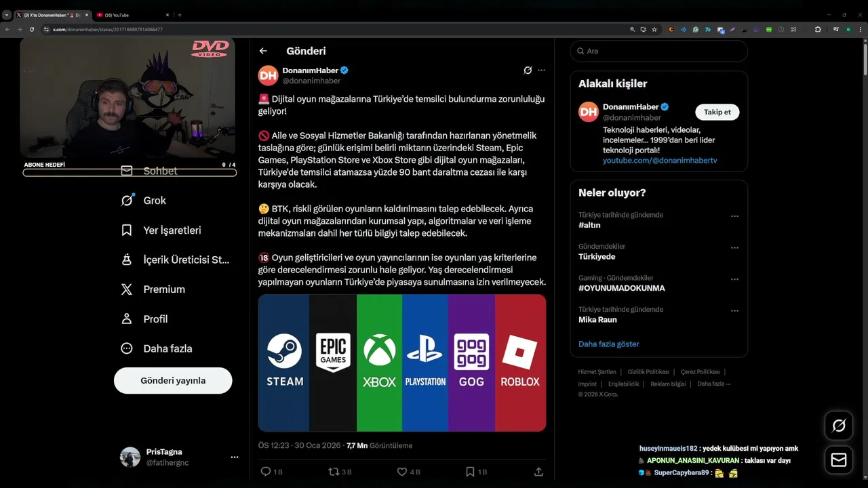Open more options for Türkiyede trend
This screenshot has width=868, height=488.
point(734,248)
